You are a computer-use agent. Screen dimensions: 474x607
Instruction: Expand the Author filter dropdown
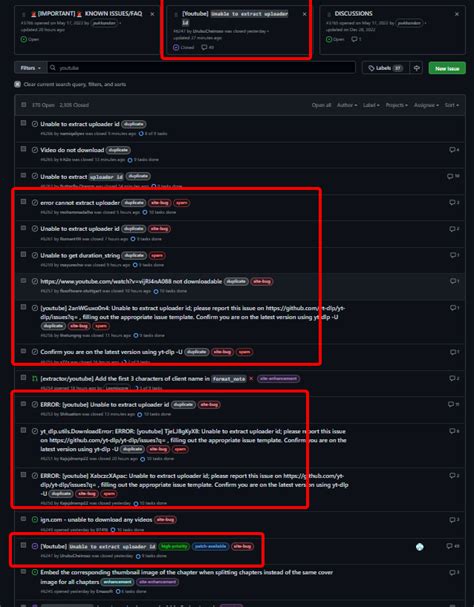347,105
